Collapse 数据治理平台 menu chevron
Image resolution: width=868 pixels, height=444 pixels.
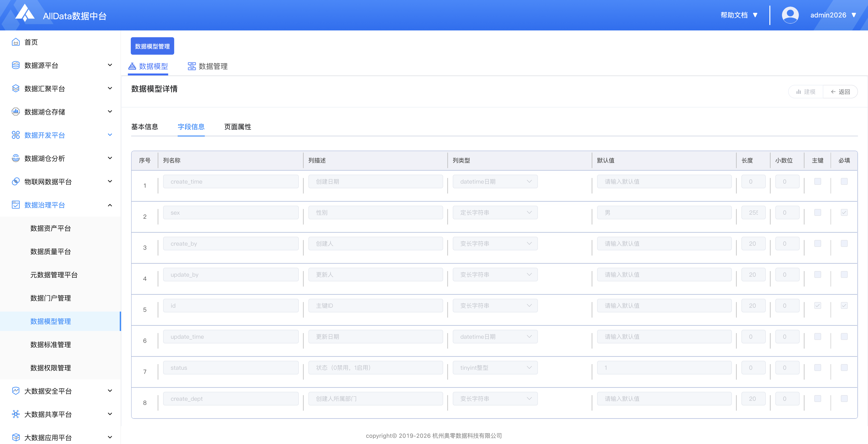[110, 205]
